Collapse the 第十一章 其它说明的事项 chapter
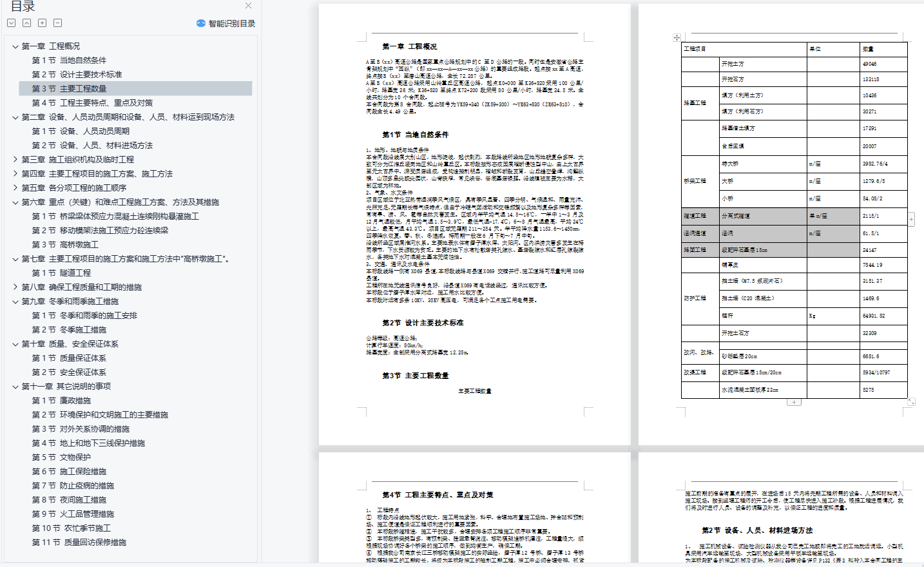The image size is (924, 567). pos(15,387)
